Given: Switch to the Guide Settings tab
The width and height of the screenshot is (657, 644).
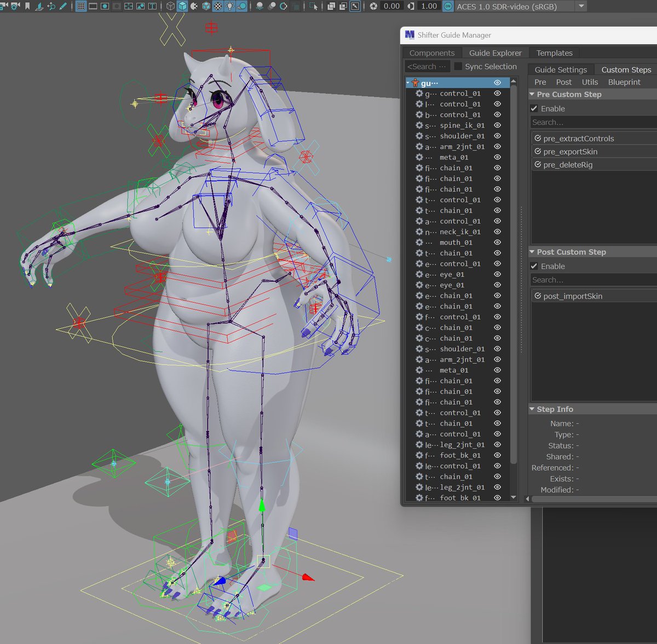Looking at the screenshot, I should (561, 69).
